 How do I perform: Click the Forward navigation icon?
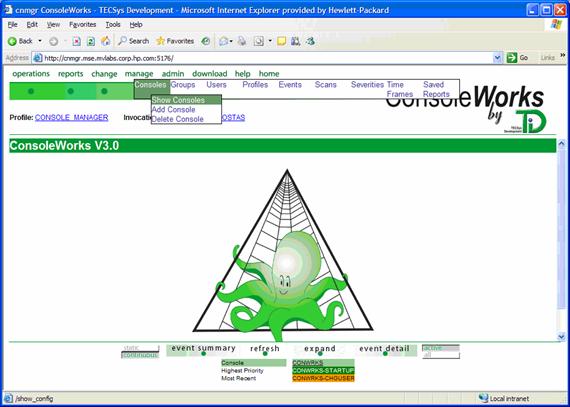(53, 41)
